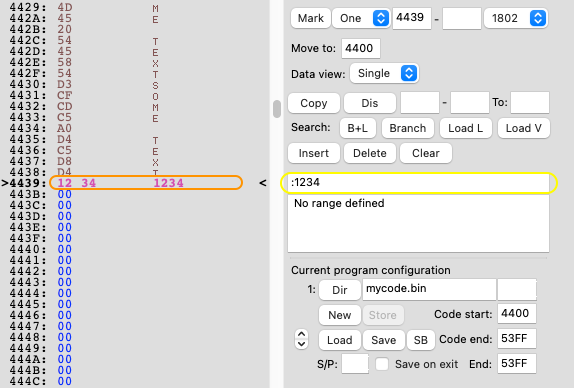The height and width of the screenshot is (388, 574).
Task: Click the Dir button for mycode.bin
Action: pyautogui.click(x=340, y=290)
